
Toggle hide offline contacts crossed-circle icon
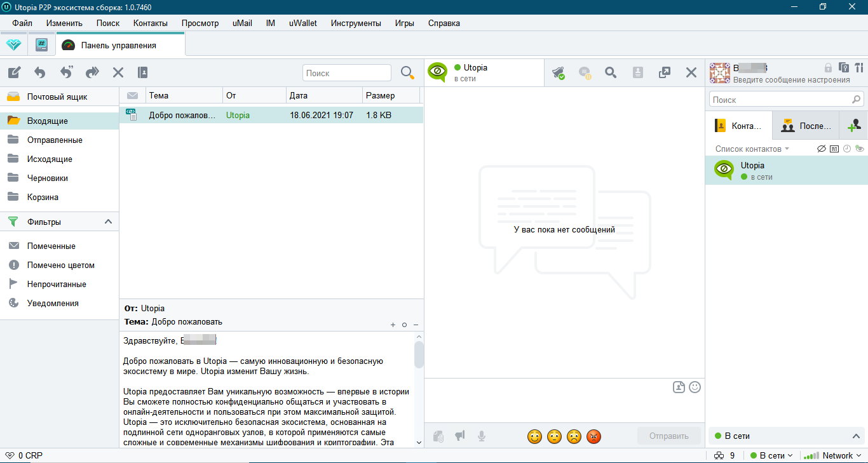tap(821, 149)
